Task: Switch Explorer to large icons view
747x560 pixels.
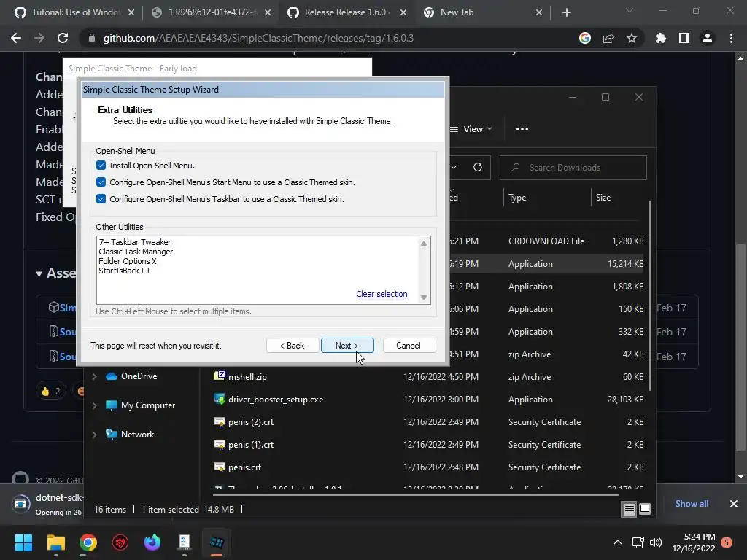Action: click(x=645, y=509)
